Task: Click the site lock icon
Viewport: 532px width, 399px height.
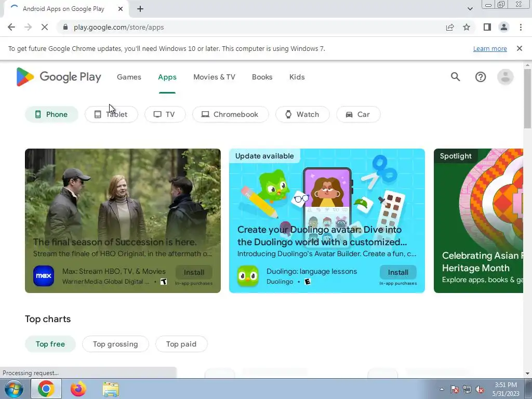Action: (x=65, y=27)
